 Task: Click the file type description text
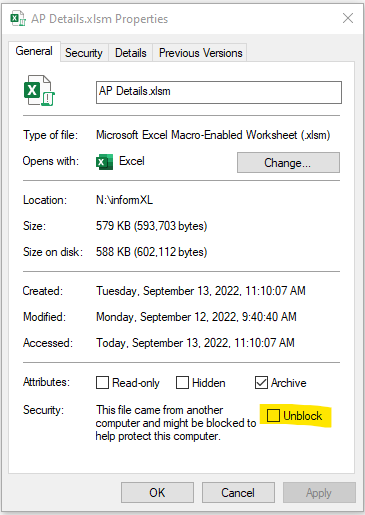(213, 135)
